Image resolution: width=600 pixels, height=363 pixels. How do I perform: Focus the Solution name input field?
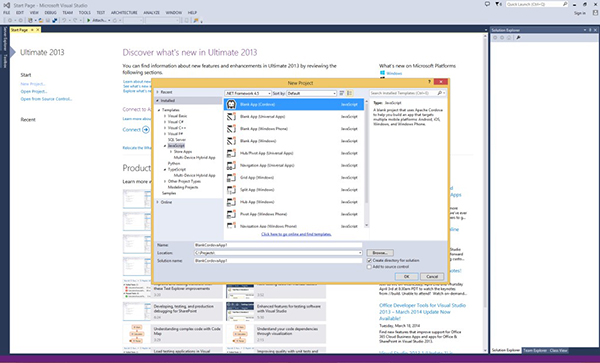click(278, 260)
